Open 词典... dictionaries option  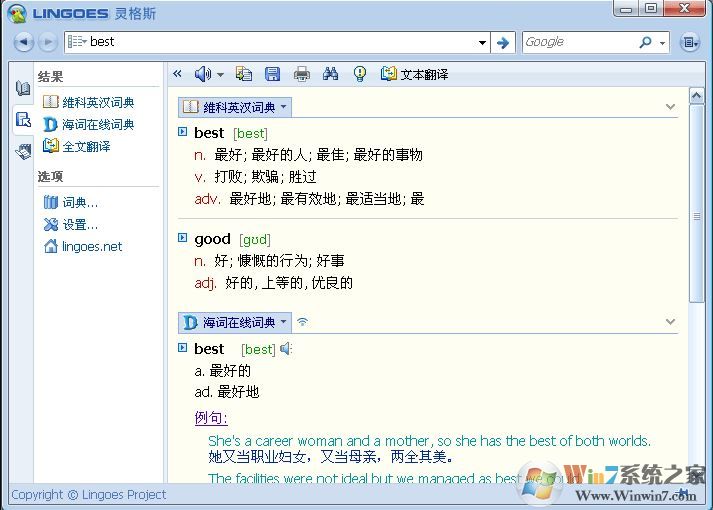pos(71,202)
